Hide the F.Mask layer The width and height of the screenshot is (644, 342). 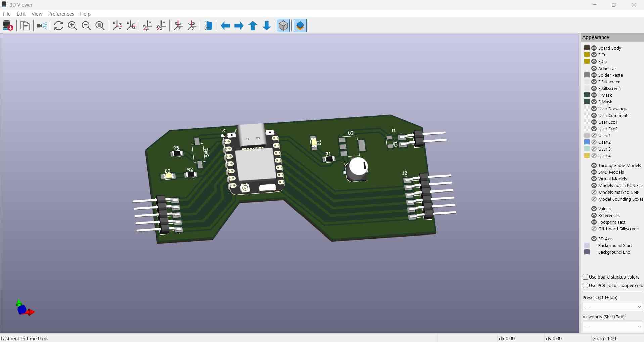coord(594,95)
